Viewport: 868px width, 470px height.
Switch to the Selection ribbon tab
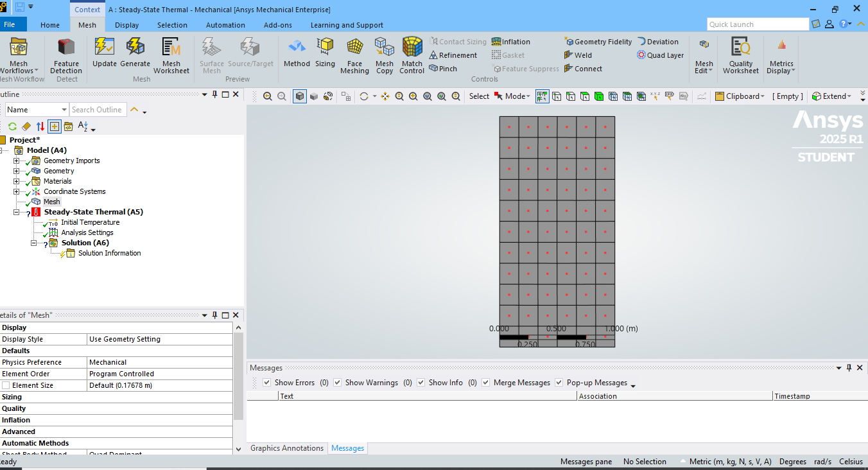[x=172, y=25]
